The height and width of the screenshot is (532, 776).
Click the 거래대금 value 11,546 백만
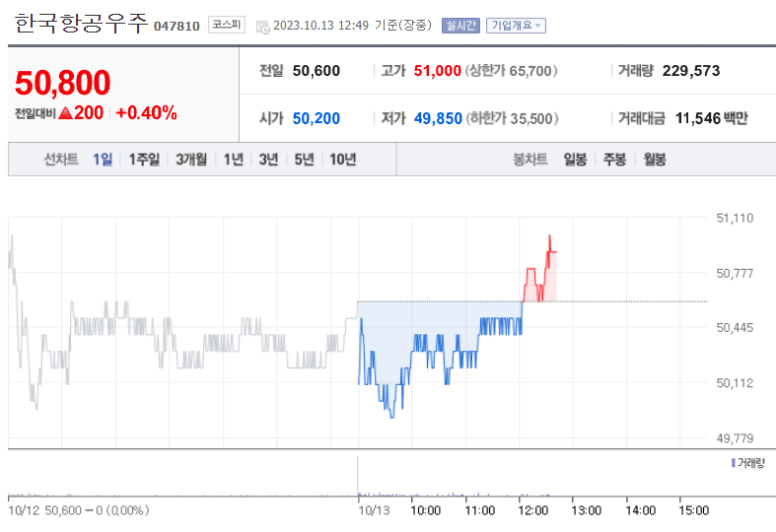(x=712, y=118)
